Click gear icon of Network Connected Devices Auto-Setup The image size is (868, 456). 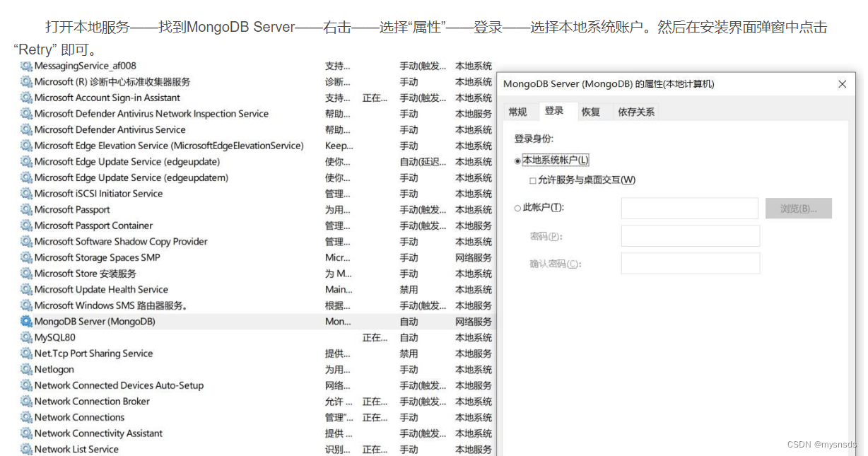pos(27,385)
